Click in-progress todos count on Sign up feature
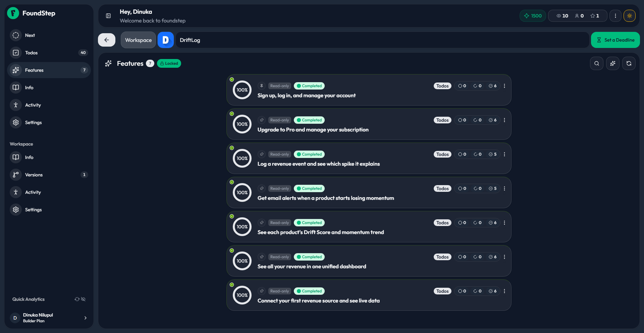Image resolution: width=644 pixels, height=333 pixels. tap(477, 86)
